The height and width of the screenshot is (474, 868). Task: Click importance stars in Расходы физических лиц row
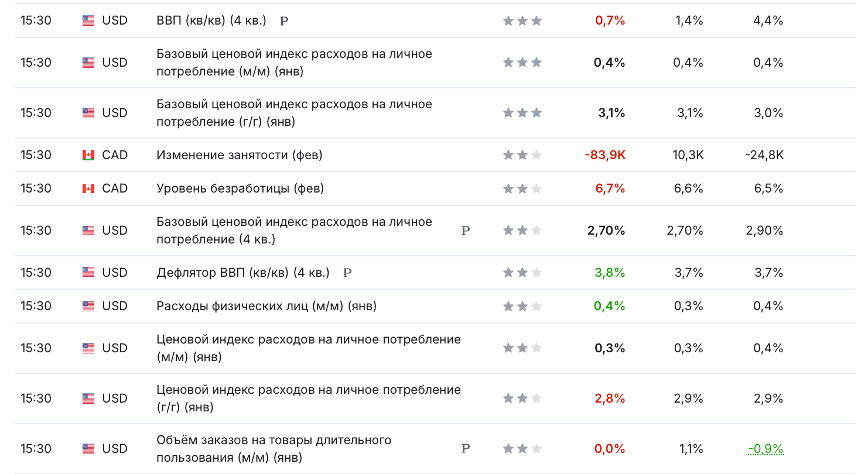tap(522, 306)
